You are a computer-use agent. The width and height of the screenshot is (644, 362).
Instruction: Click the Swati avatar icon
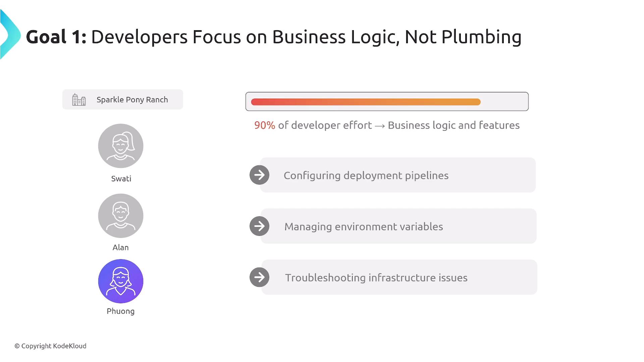point(121,146)
